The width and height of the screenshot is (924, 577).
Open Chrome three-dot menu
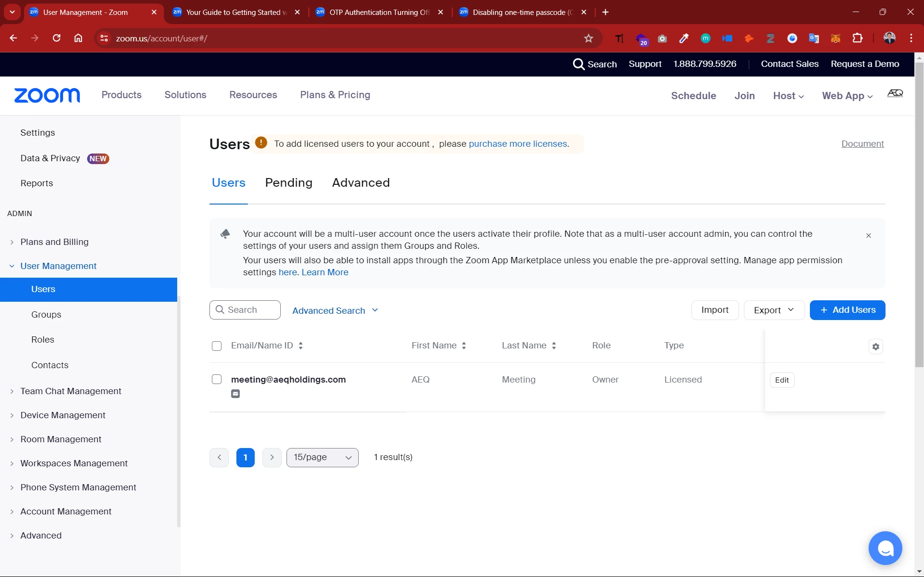tap(911, 38)
